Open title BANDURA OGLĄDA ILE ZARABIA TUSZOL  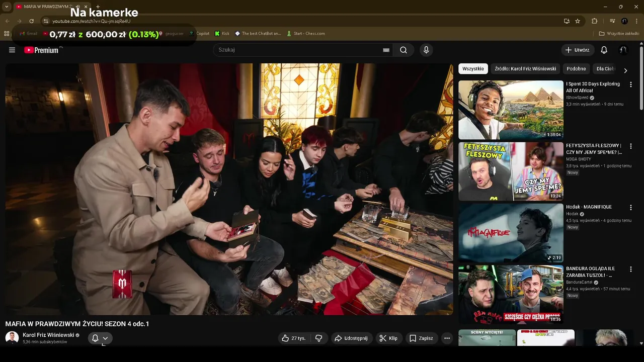tap(591, 272)
